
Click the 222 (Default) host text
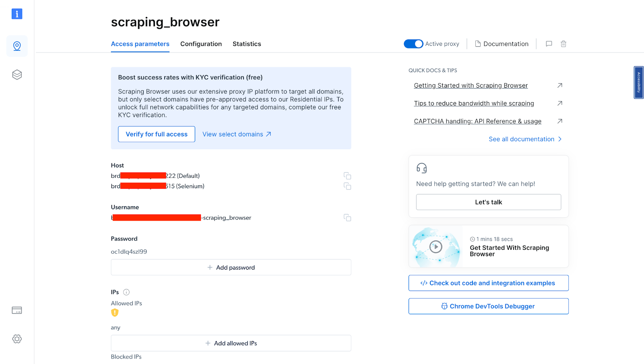[x=183, y=176]
